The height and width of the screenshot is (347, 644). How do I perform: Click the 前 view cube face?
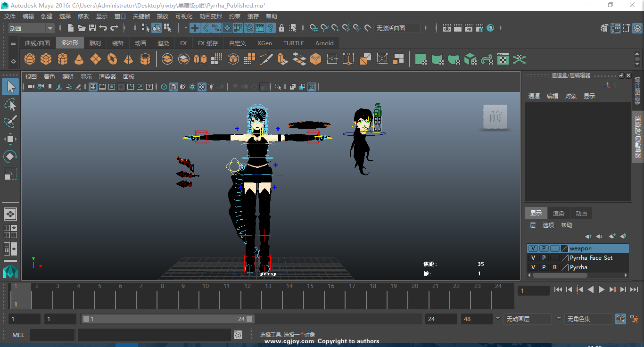tap(495, 116)
